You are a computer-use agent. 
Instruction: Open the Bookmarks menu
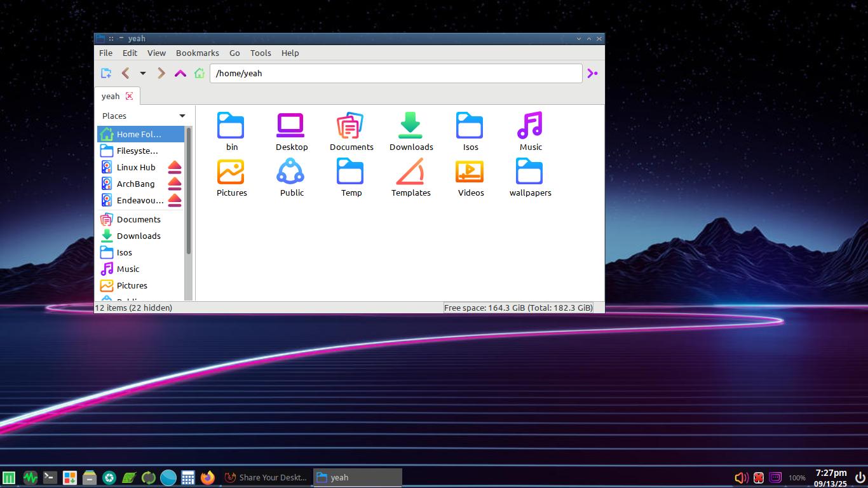(x=197, y=53)
